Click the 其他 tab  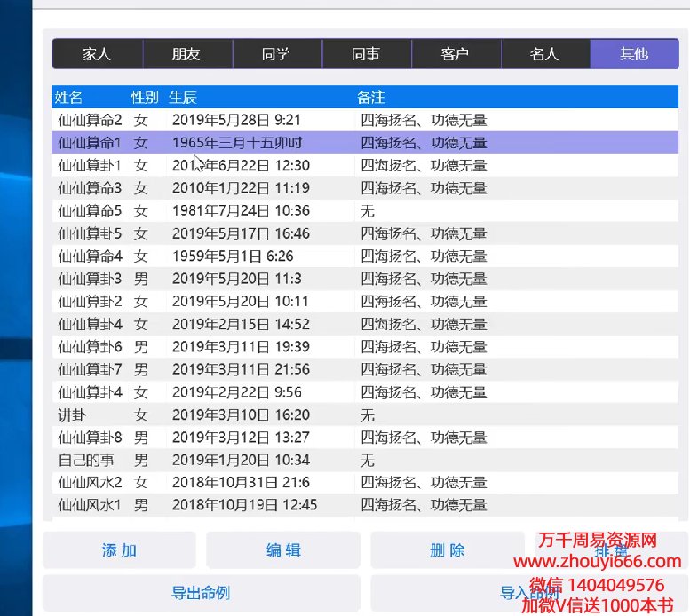pyautogui.click(x=634, y=54)
